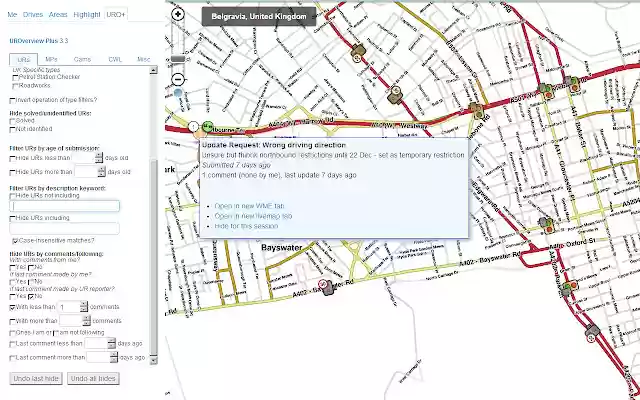Select the marker on A41 Gloucester Pl at the A501
The height and width of the screenshot is (400, 640).
point(545,91)
